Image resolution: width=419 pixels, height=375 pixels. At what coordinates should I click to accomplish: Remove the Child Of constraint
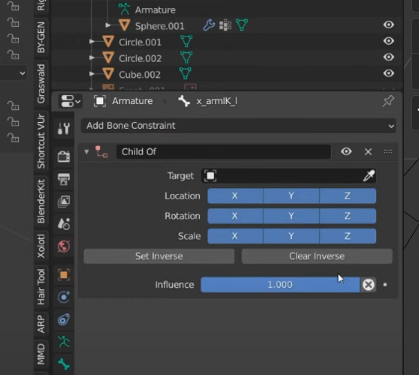[x=368, y=152]
